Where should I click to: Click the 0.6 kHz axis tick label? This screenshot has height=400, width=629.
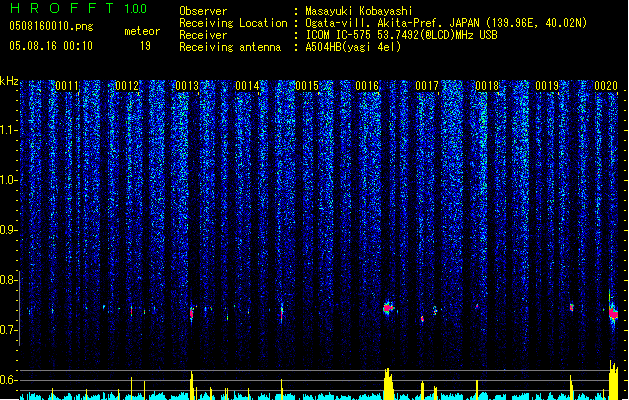tap(9, 380)
